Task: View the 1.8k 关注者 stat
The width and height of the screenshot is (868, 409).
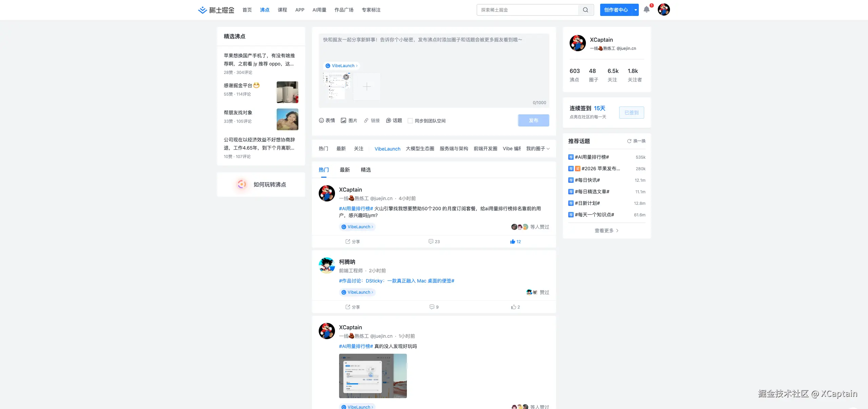Action: tap(635, 75)
